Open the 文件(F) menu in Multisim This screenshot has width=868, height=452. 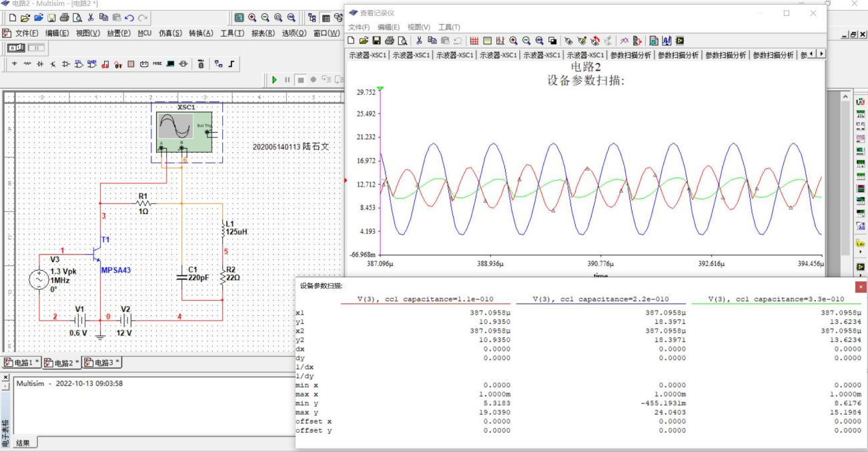27,33
